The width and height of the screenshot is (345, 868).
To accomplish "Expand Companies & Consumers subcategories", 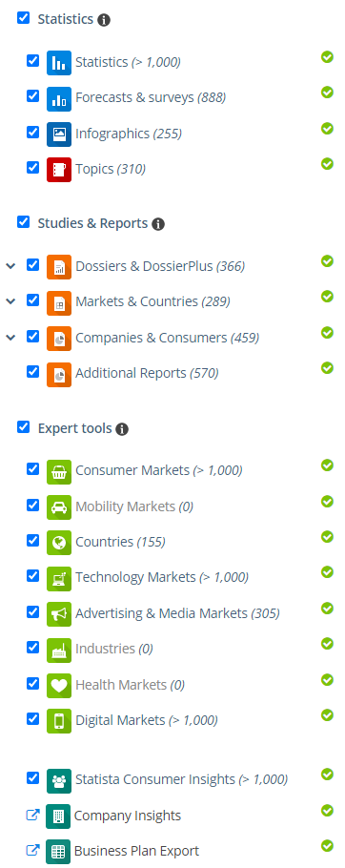I will (10, 337).
